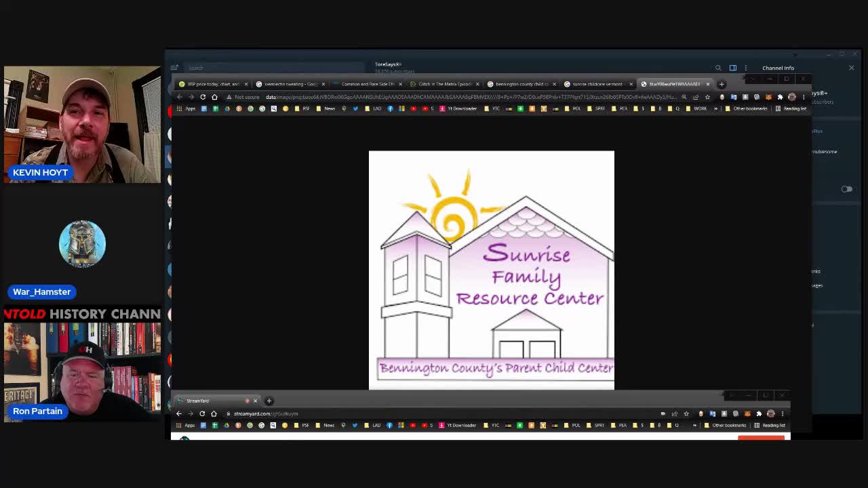Open the LAD bookmark folder in upper bar
The height and width of the screenshot is (488, 868).
point(374,108)
